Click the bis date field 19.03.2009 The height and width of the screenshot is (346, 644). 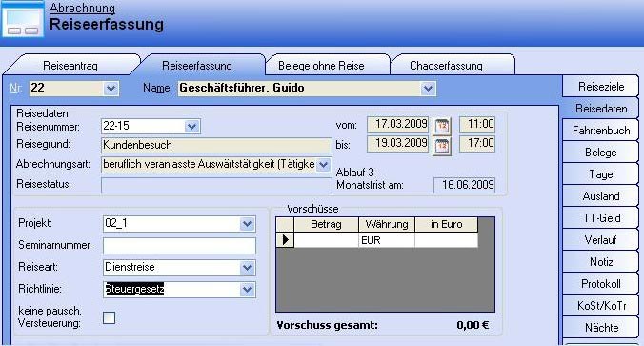[x=397, y=144]
